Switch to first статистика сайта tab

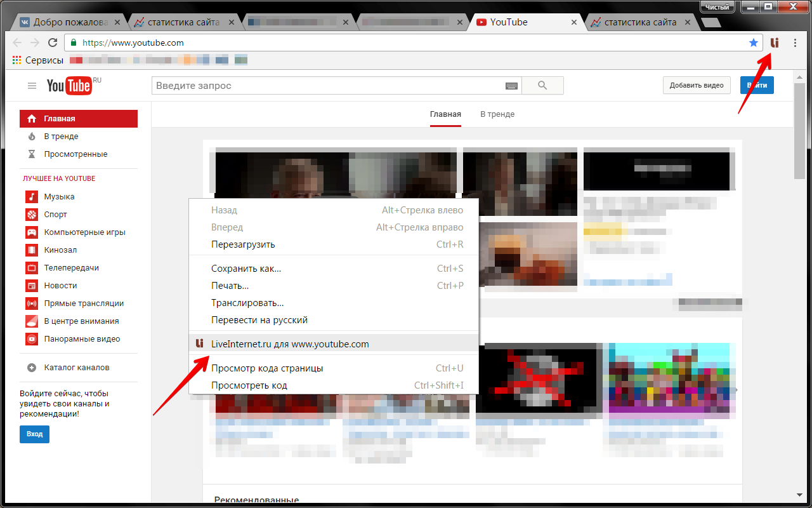pyautogui.click(x=184, y=22)
